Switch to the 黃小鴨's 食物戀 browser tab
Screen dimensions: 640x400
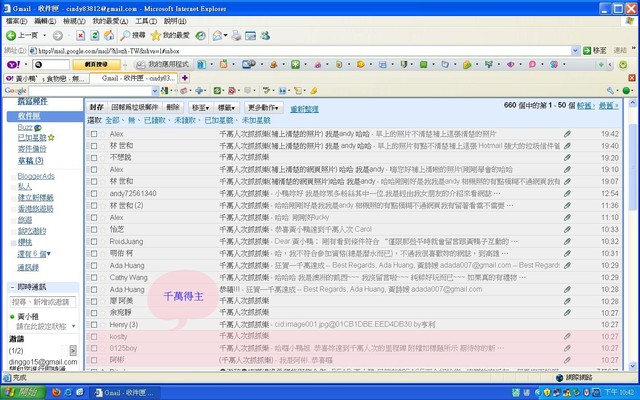coord(46,78)
